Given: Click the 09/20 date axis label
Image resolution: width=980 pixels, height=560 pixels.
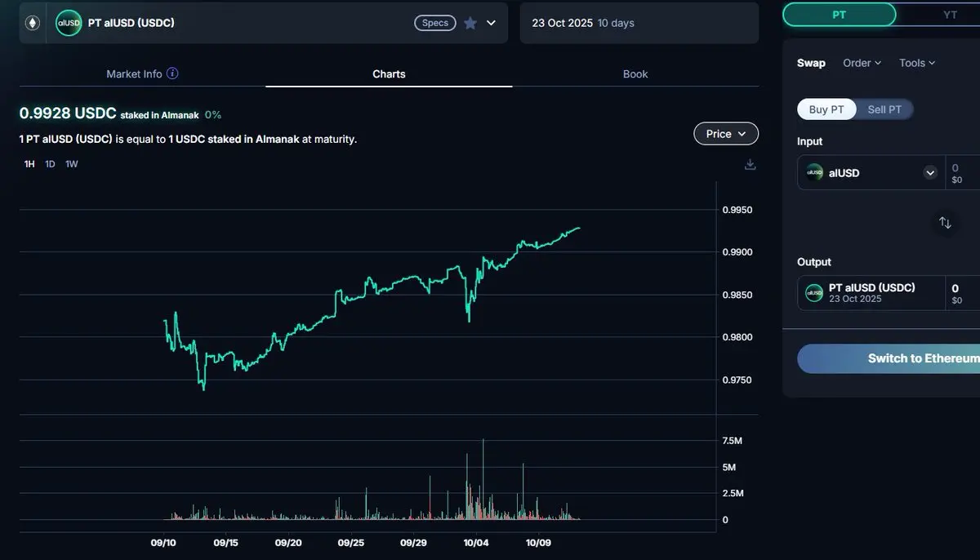Looking at the screenshot, I should (x=288, y=542).
